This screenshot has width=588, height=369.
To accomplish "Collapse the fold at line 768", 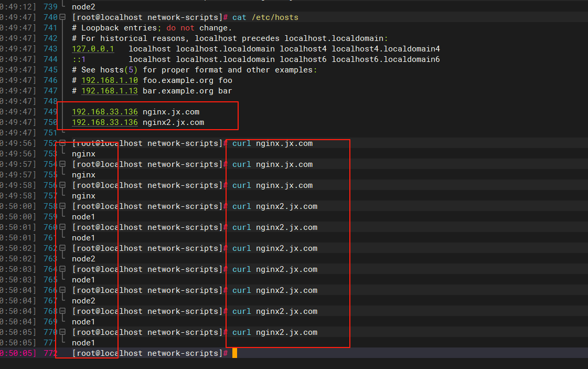I will (x=62, y=312).
